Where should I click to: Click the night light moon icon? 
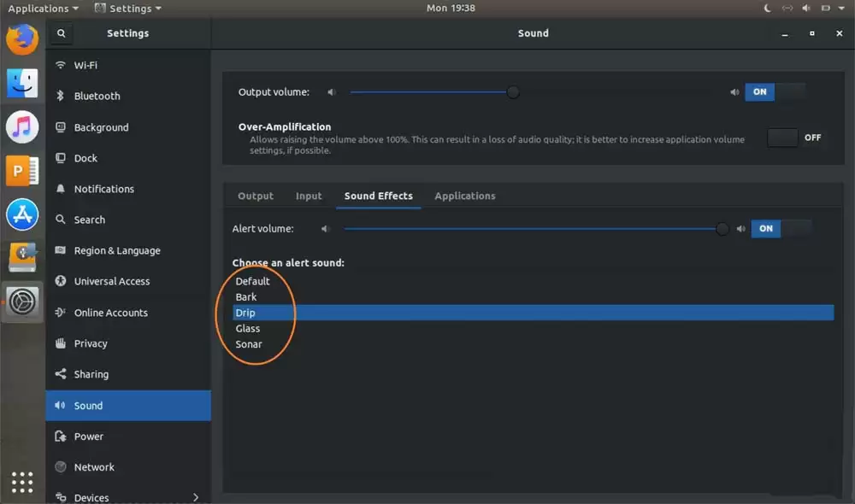767,9
